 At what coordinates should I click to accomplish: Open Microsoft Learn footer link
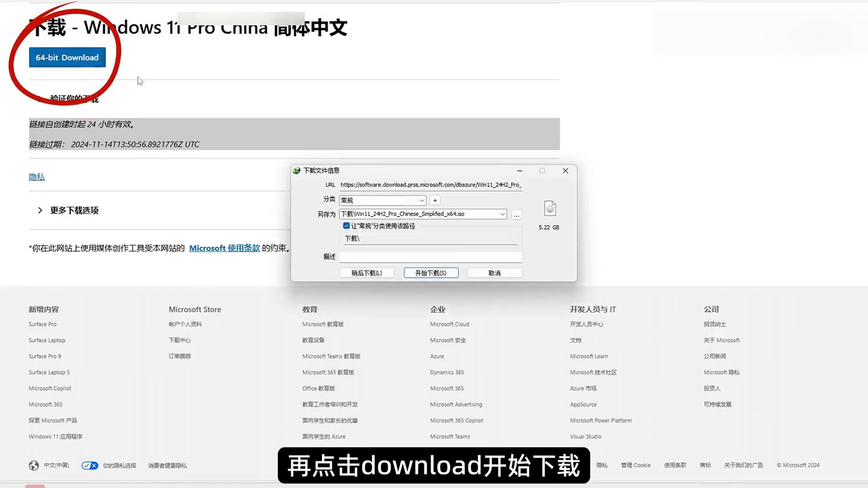pyautogui.click(x=589, y=356)
